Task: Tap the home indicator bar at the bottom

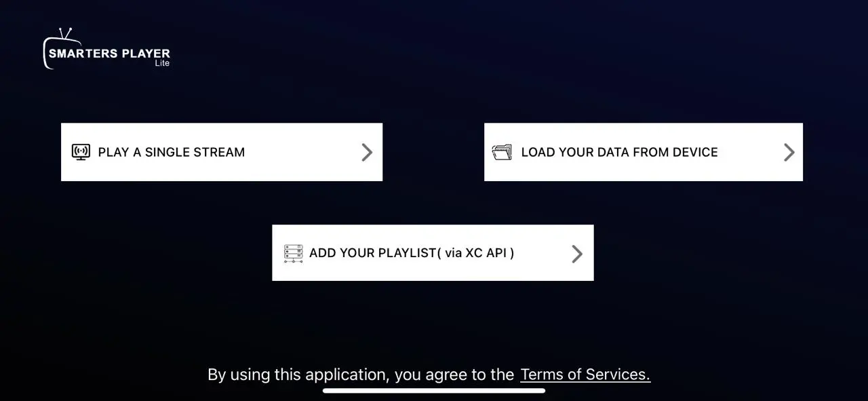Action: (x=434, y=390)
